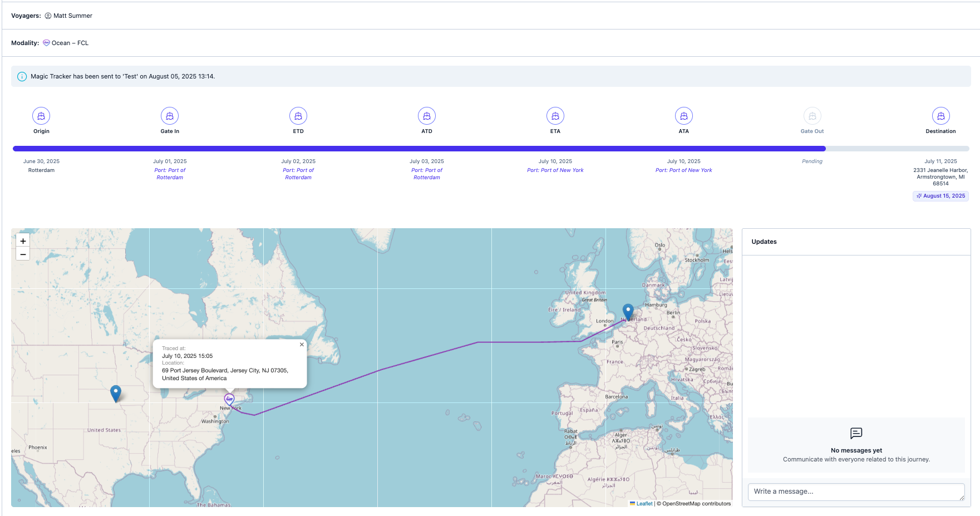This screenshot has height=516, width=980.
Task: Close the Traced at map popup
Action: pyautogui.click(x=302, y=345)
